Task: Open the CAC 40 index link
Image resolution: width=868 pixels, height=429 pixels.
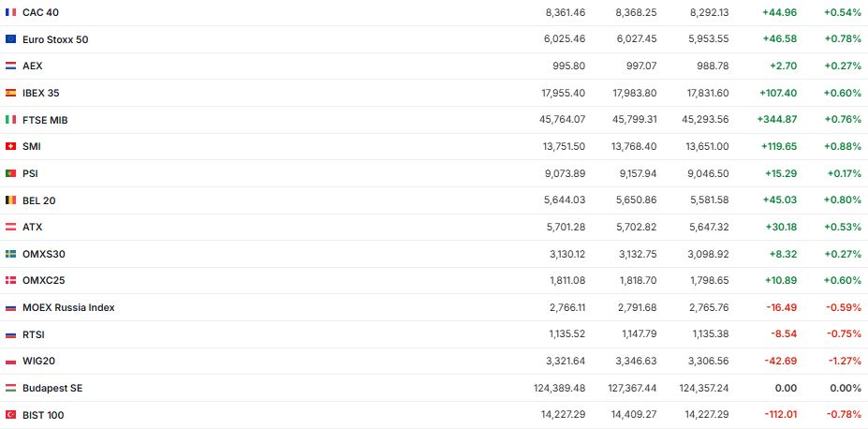Action: point(40,12)
